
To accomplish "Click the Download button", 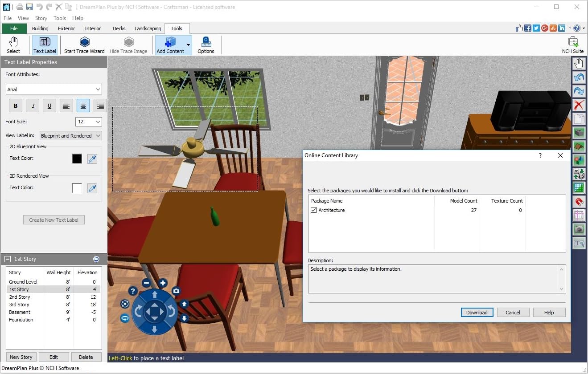I will tap(477, 313).
